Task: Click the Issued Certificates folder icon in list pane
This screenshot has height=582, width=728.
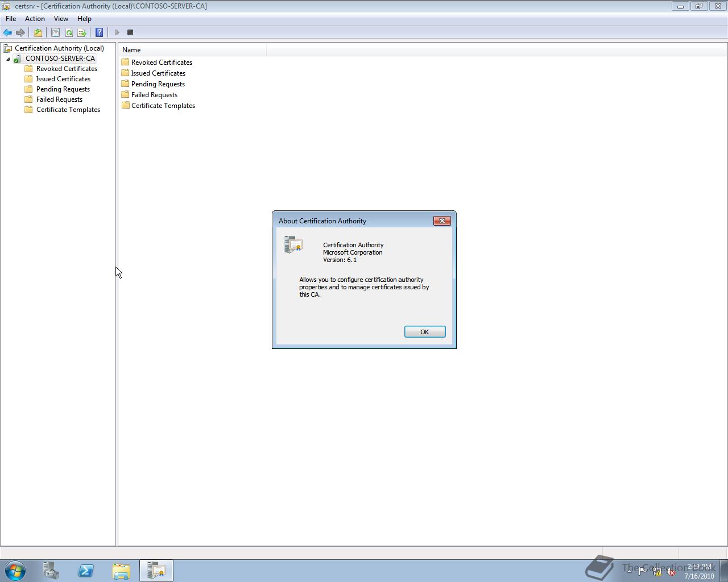Action: [125, 73]
